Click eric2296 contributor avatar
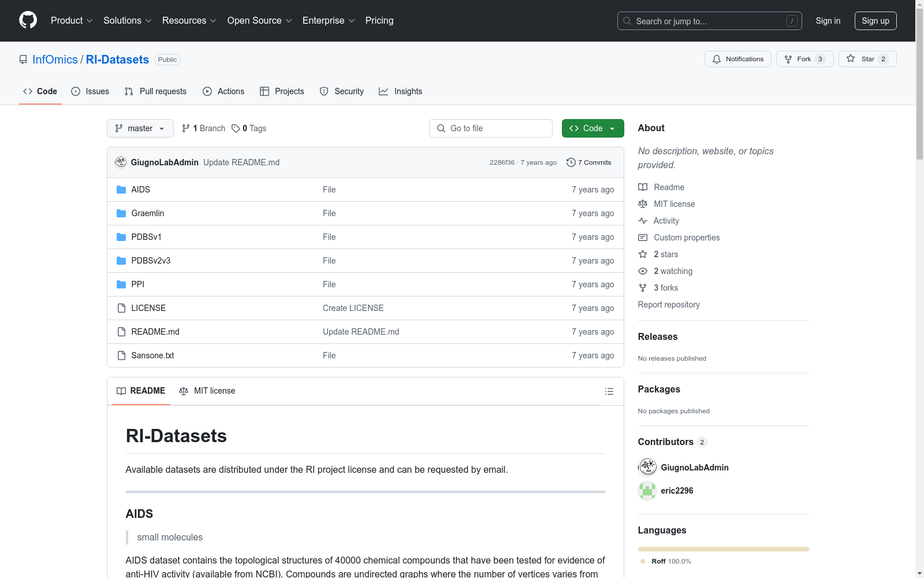This screenshot has height=578, width=924. point(647,491)
